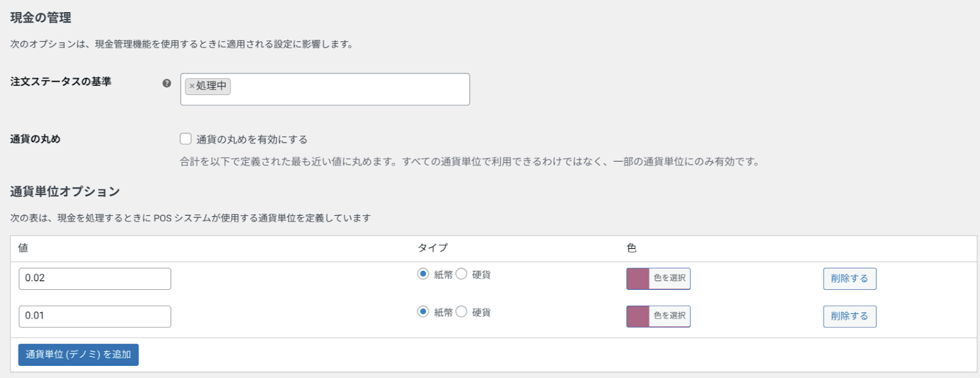Image resolution: width=980 pixels, height=378 pixels.
Task: Focus the value field containing 0.02
Action: tap(95, 279)
